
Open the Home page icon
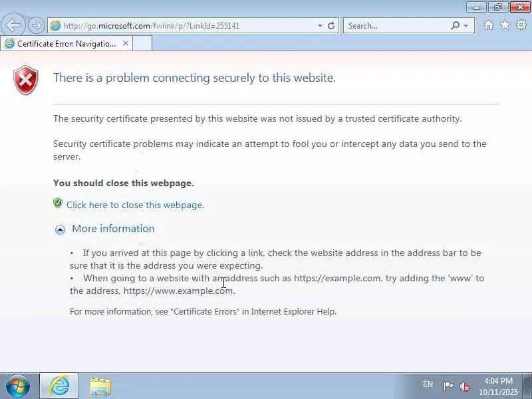pos(489,25)
